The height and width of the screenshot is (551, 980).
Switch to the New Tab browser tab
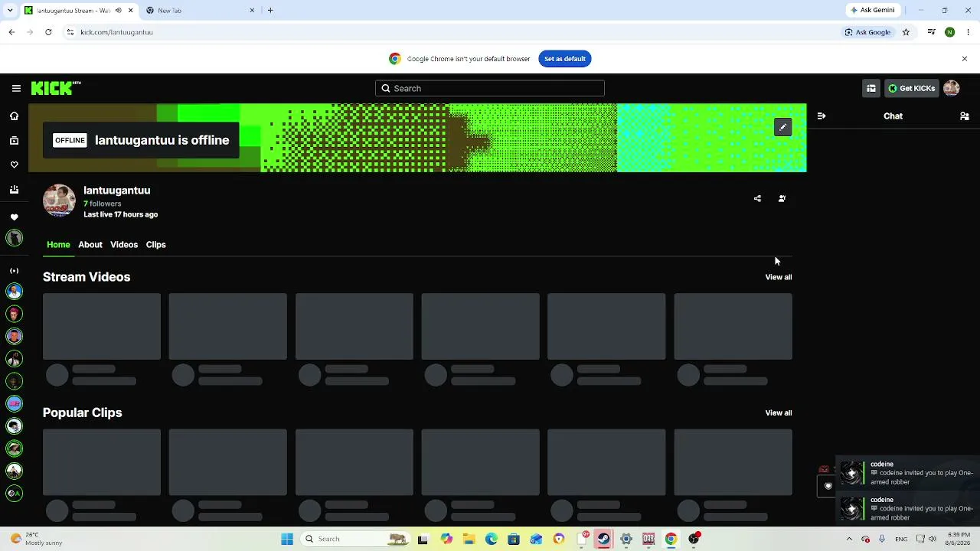pos(201,11)
